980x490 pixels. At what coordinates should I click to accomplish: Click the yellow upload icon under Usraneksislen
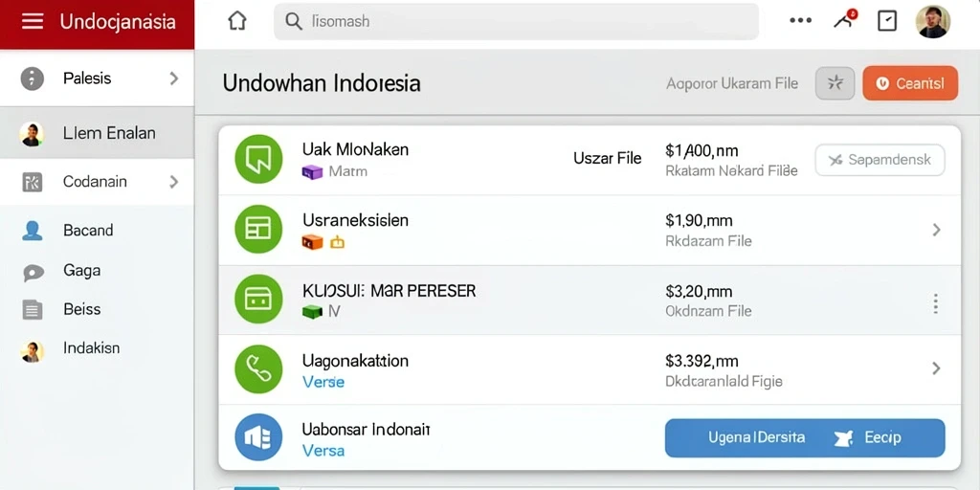pos(337,242)
